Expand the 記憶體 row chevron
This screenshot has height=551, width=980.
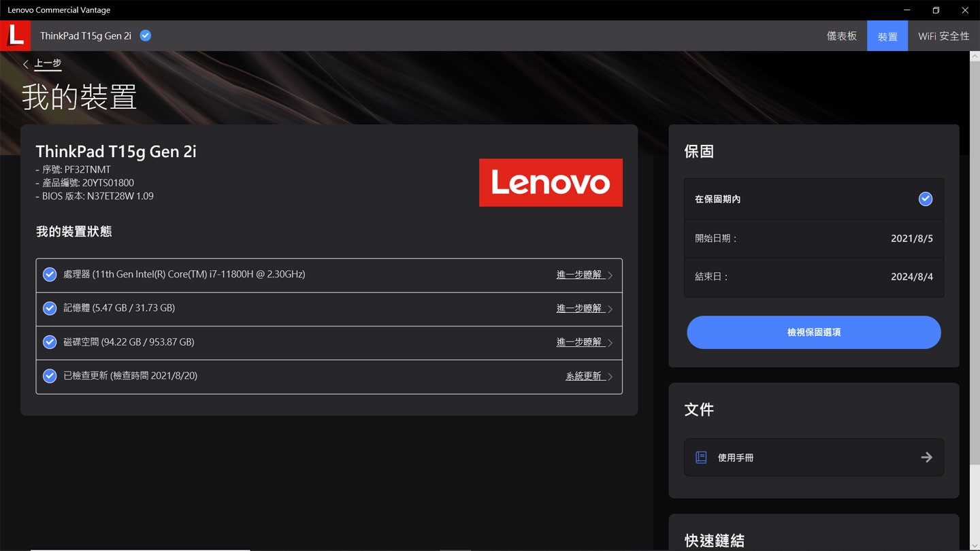[610, 309]
